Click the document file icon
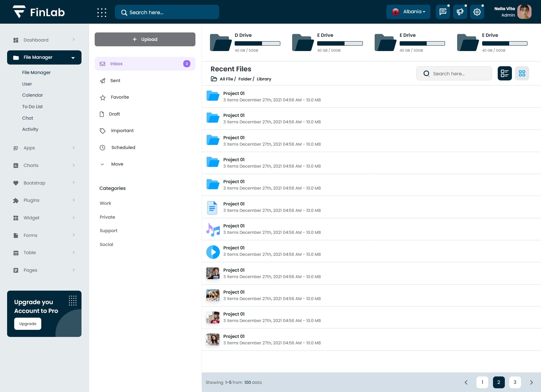 [212, 208]
